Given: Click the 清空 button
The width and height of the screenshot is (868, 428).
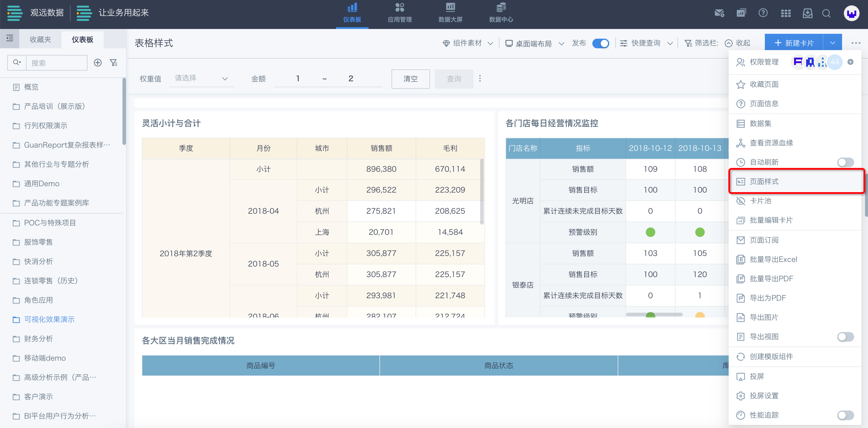Looking at the screenshot, I should 410,79.
